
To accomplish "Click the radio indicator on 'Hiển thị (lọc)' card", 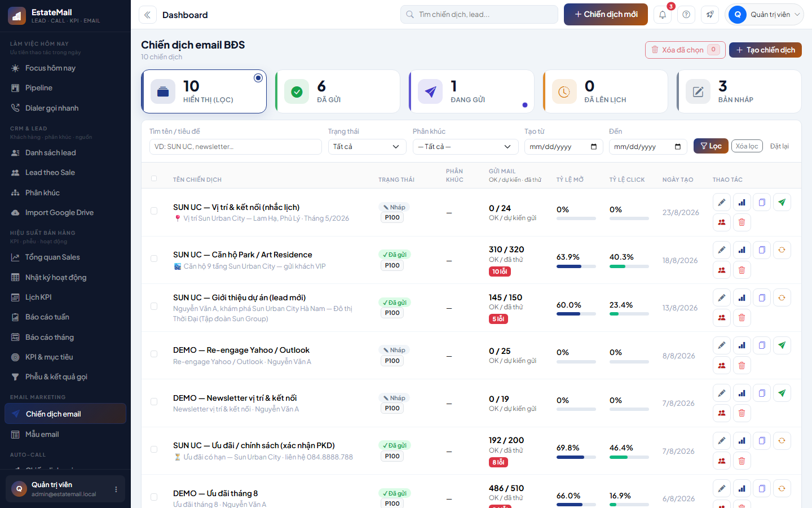I will [258, 78].
